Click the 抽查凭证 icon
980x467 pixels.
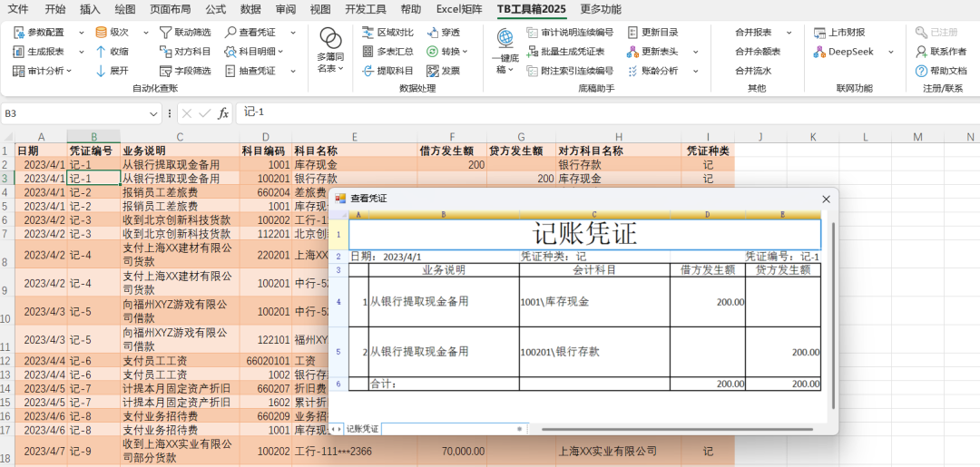tap(230, 71)
